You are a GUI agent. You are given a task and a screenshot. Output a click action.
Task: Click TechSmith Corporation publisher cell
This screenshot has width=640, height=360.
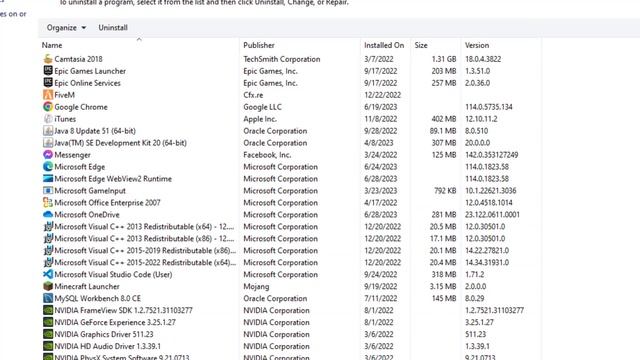[282, 59]
